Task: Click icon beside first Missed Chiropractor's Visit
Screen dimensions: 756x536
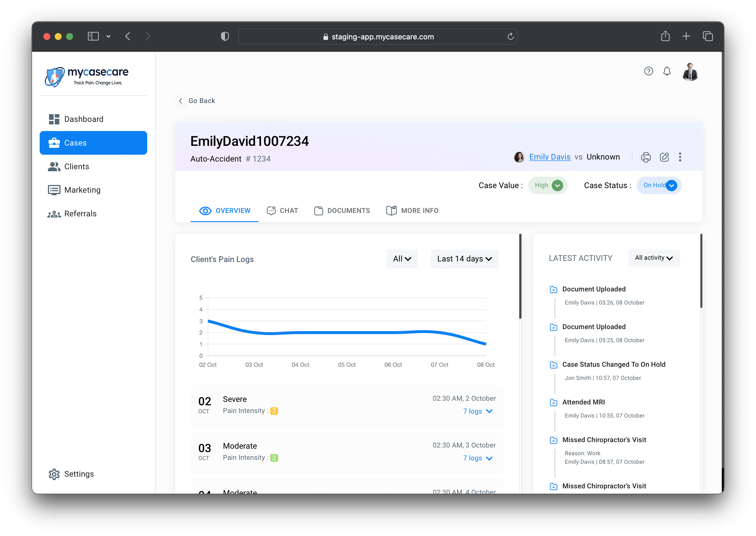Action: (x=553, y=440)
